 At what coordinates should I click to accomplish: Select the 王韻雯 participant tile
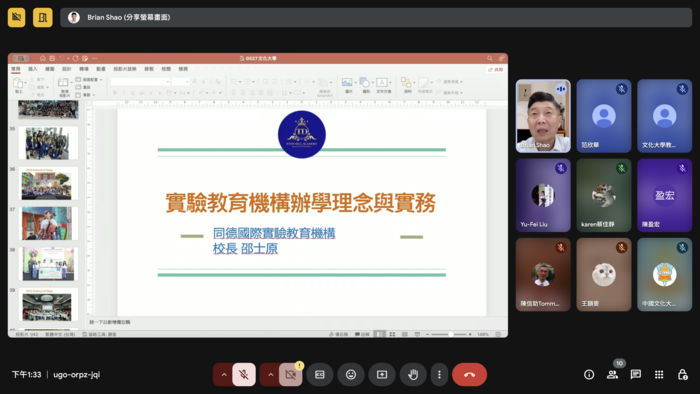click(604, 274)
